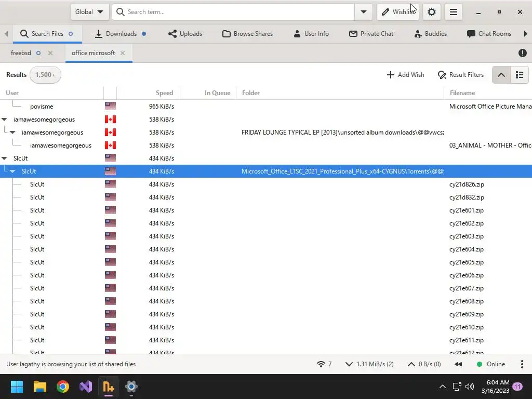Collapse all results with the chevron button

point(501,75)
